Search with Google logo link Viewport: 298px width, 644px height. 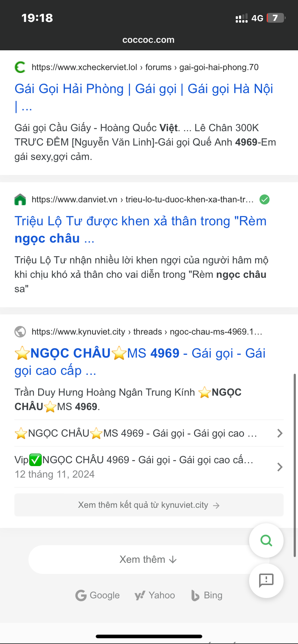pos(98,595)
